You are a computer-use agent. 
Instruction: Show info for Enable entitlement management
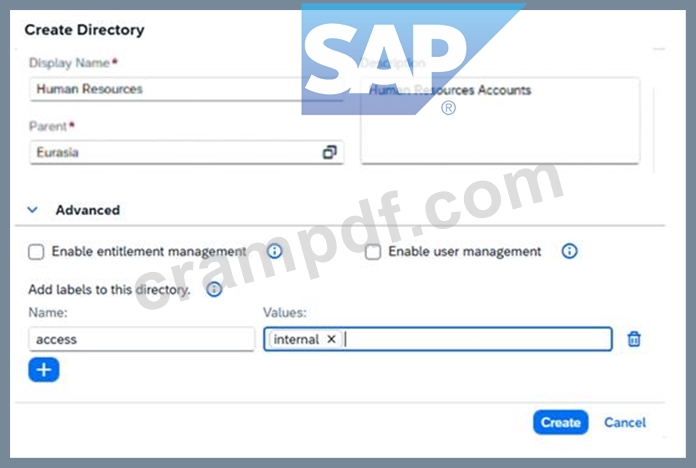click(275, 251)
